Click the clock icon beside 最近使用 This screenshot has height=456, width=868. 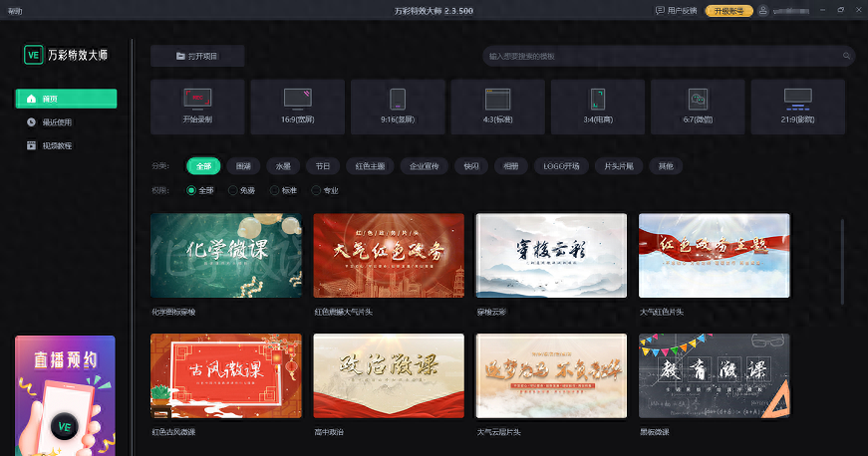coord(31,122)
